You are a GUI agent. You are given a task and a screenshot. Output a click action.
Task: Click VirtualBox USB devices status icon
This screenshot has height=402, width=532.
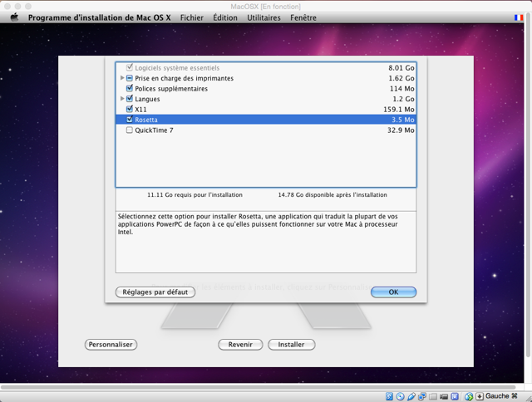coord(411,396)
